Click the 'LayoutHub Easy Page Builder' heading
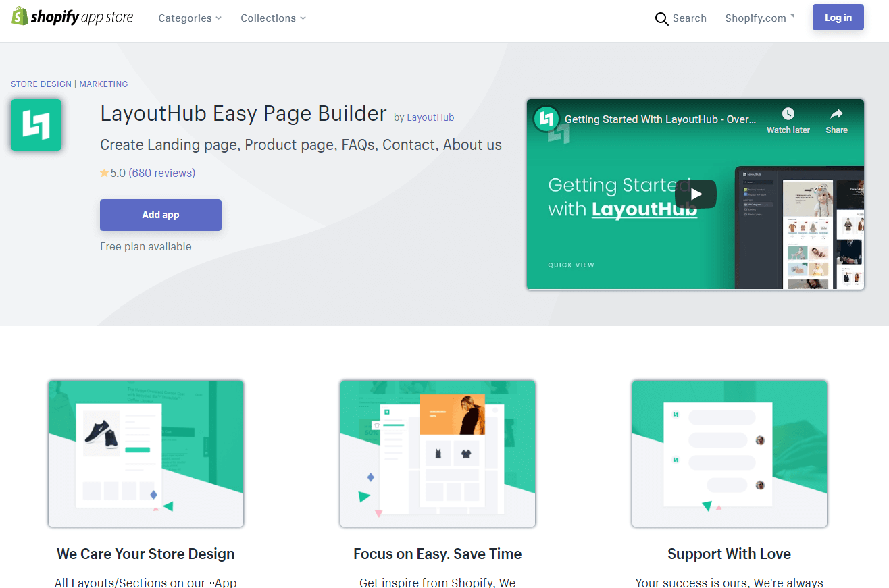The image size is (889, 588). pos(243,113)
